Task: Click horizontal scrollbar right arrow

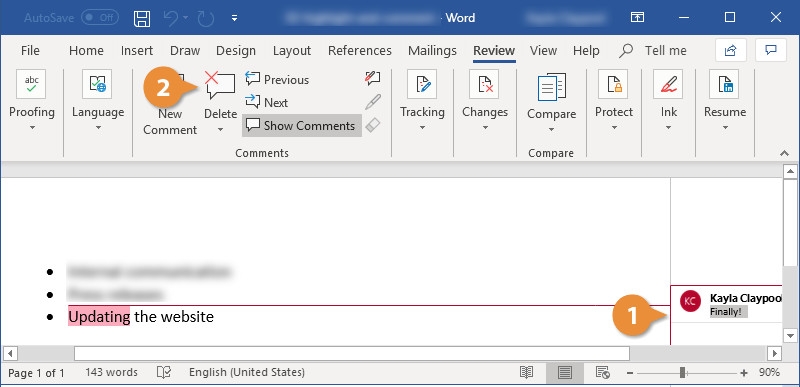Action: [774, 353]
